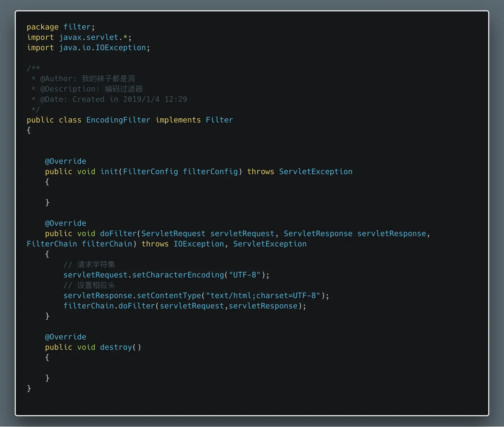Click the class name 'EncodingFilter'

click(x=118, y=120)
